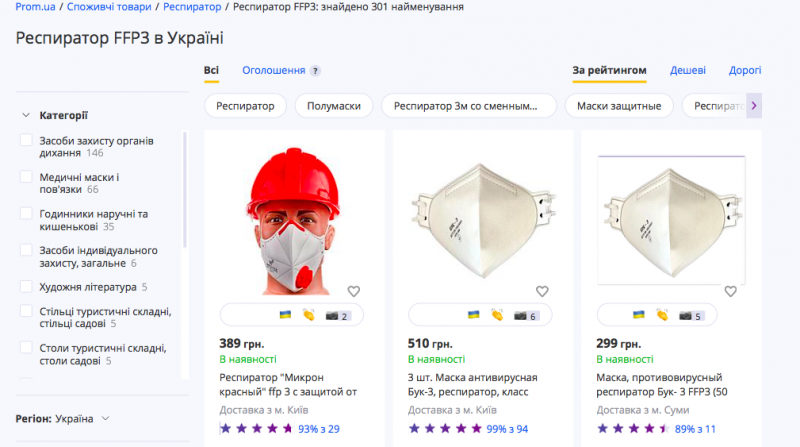Image resolution: width=800 pixels, height=447 pixels.
Task: Select the Полумаски filter chip
Action: (x=334, y=105)
